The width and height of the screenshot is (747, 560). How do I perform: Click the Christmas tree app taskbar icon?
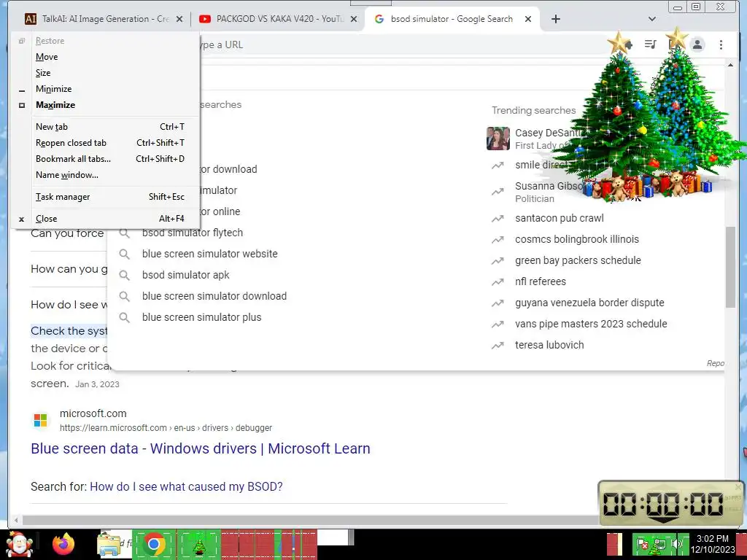[199, 545]
